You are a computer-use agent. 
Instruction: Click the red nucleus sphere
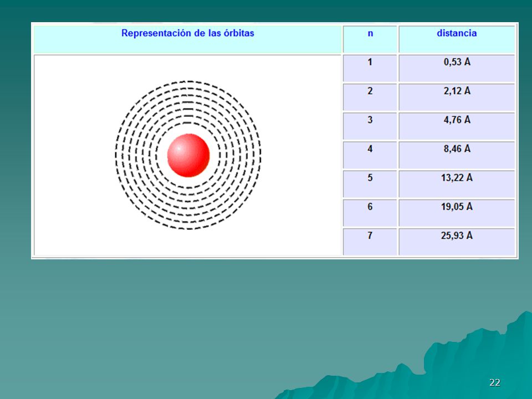[x=188, y=155]
